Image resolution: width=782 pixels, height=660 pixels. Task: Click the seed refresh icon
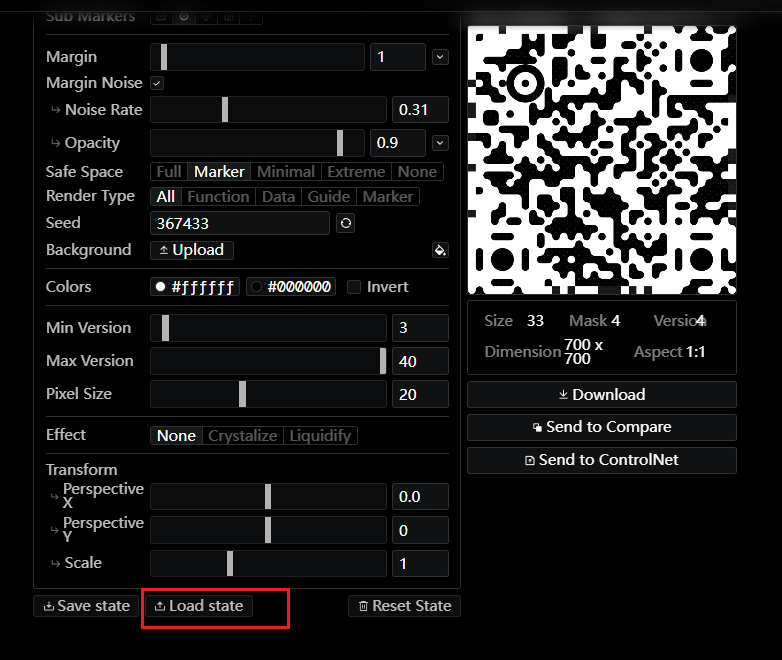tap(346, 223)
